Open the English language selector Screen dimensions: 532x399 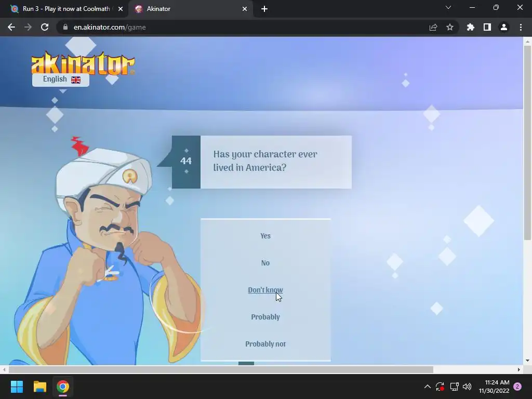61,79
